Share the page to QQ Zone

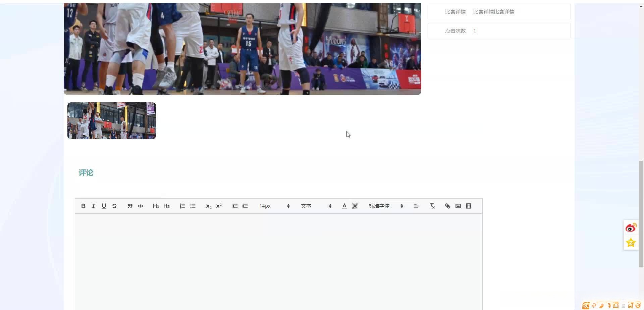coord(631,242)
